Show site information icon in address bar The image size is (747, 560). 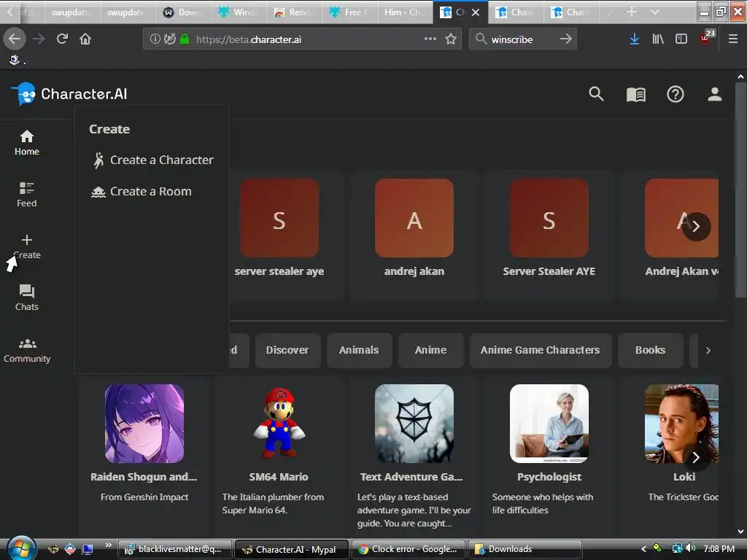pyautogui.click(x=155, y=39)
